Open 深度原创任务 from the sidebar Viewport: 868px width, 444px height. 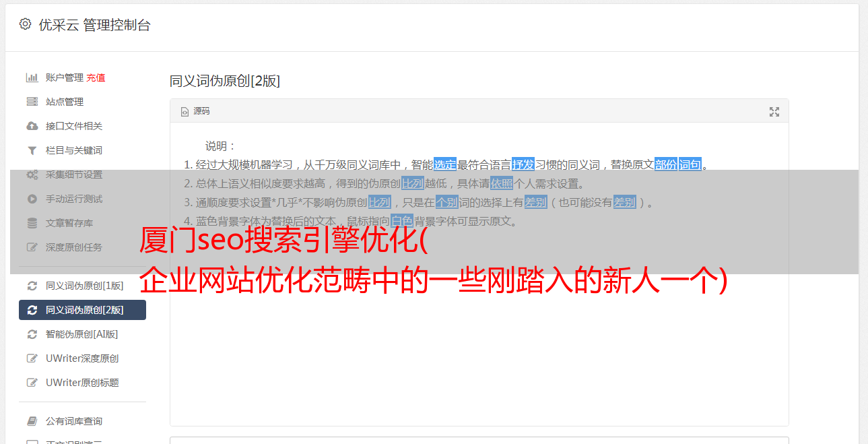coord(82,247)
